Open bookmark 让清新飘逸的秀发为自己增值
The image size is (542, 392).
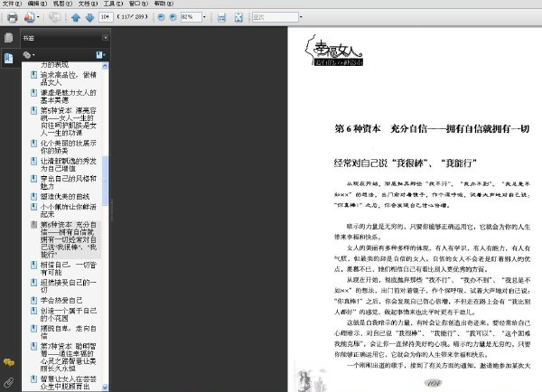68,164
